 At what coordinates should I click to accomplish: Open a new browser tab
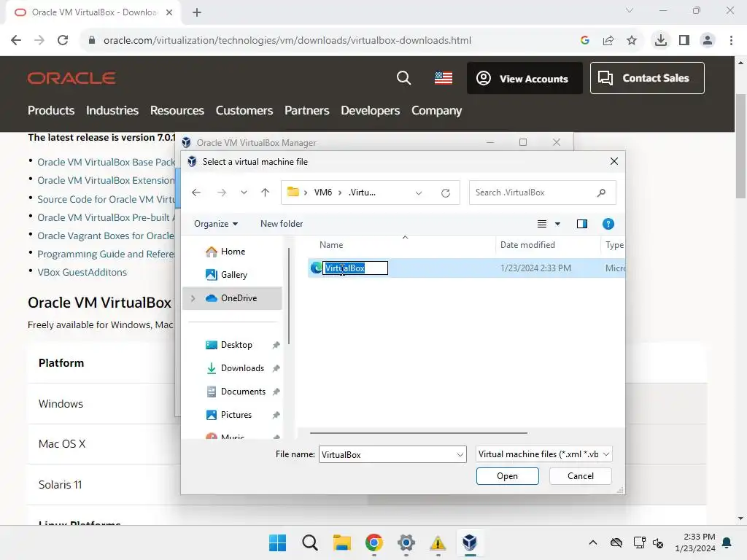197,12
